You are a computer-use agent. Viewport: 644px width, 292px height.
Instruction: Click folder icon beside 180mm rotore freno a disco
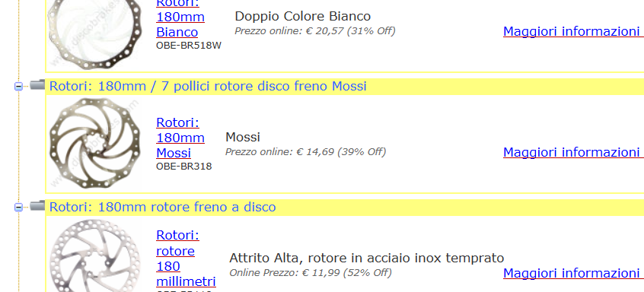click(37, 206)
